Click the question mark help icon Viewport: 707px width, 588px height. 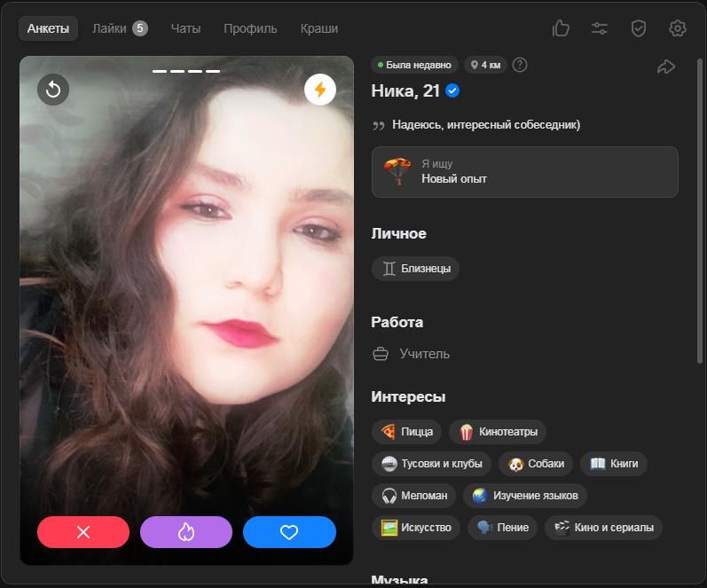[520, 65]
